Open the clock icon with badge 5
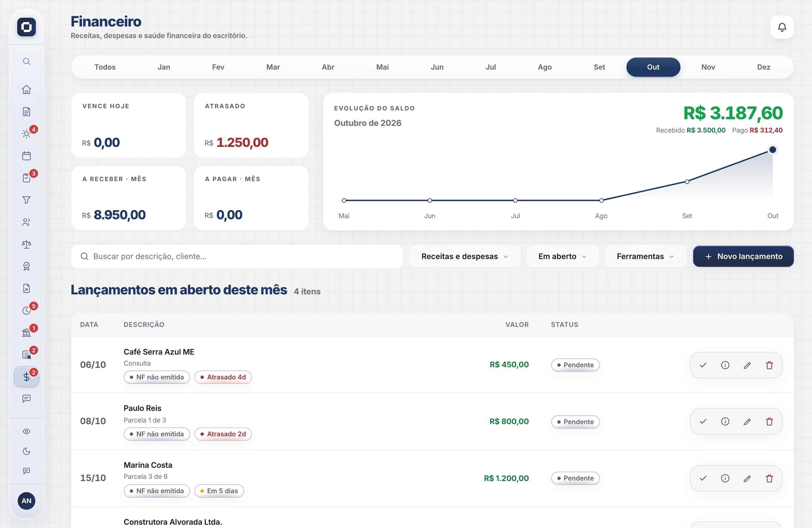This screenshot has width=812, height=528. [x=26, y=310]
